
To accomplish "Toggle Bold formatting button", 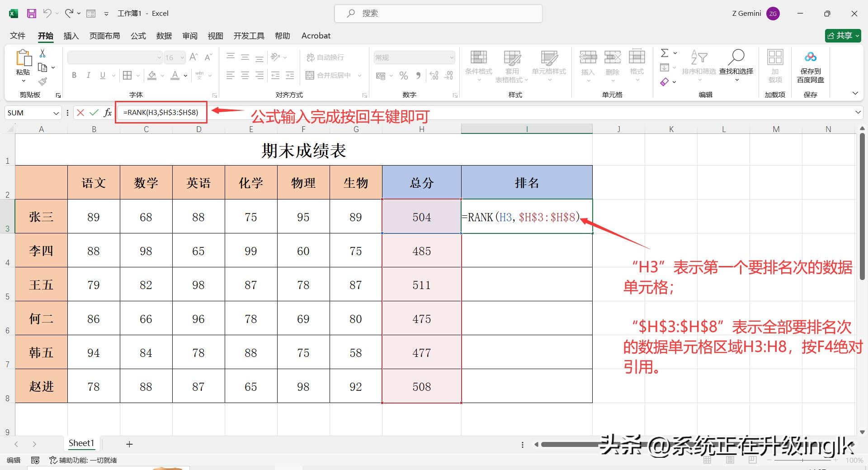I will pyautogui.click(x=74, y=76).
